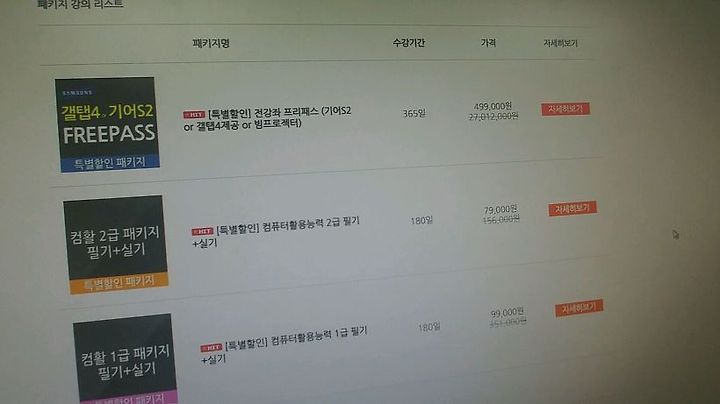Image resolution: width=720 pixels, height=404 pixels.
Task: Click the 79,000원 price on the 2급 row
Action: [501, 210]
